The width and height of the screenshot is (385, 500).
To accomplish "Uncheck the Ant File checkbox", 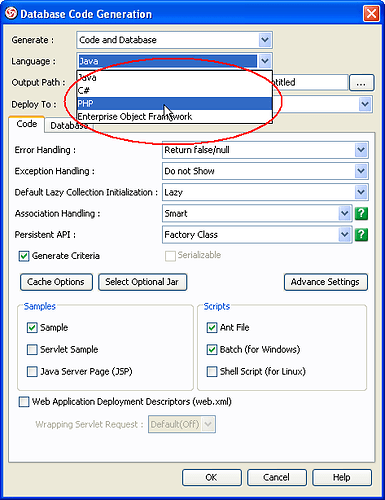I will pos(212,328).
